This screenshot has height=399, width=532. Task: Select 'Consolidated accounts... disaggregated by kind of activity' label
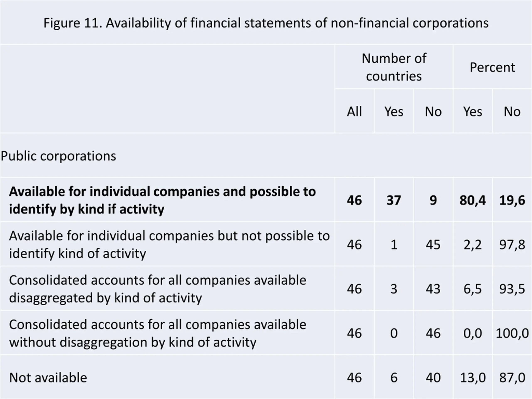pos(158,289)
